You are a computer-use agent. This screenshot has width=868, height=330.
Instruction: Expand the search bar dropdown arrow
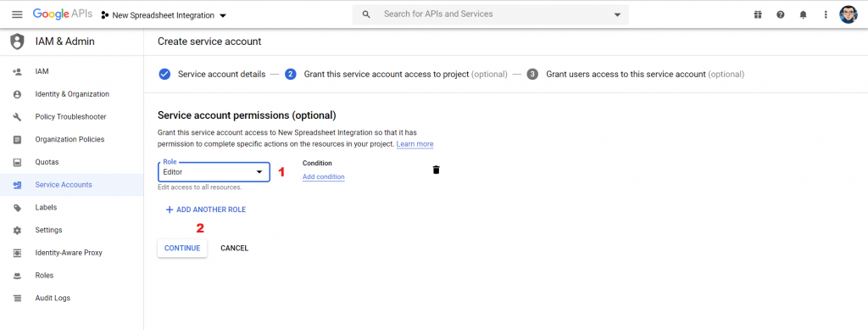pyautogui.click(x=617, y=15)
